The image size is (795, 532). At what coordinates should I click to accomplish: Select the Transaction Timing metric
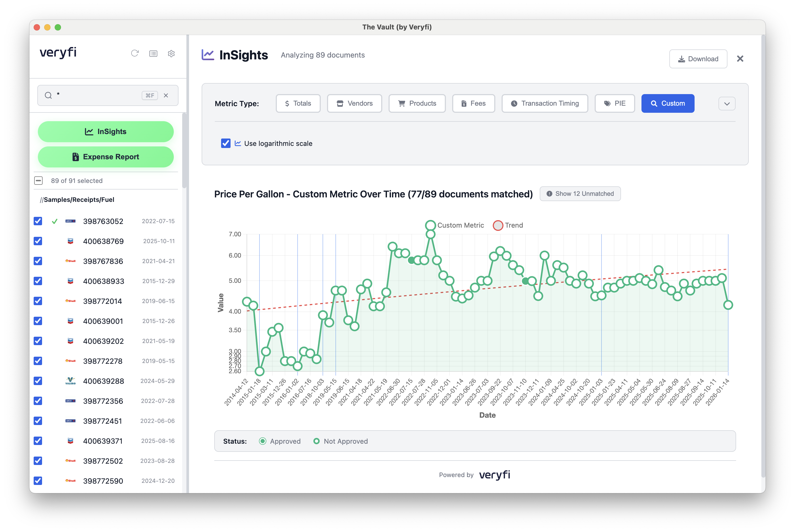coord(544,104)
